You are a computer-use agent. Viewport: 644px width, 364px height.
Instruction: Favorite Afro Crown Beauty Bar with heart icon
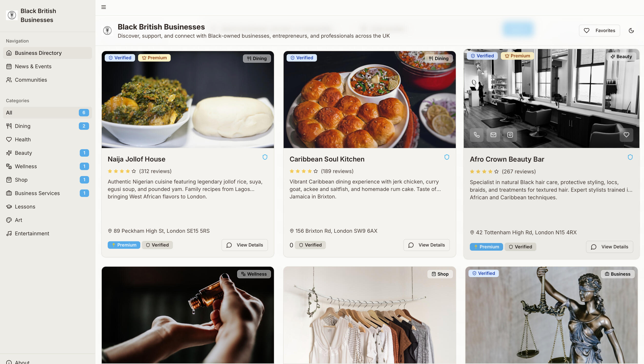click(x=626, y=135)
